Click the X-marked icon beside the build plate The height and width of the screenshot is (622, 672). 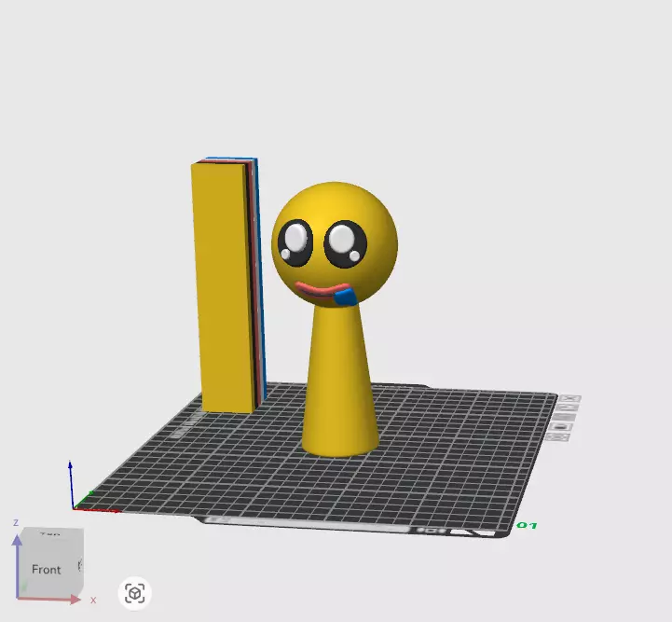point(571,398)
